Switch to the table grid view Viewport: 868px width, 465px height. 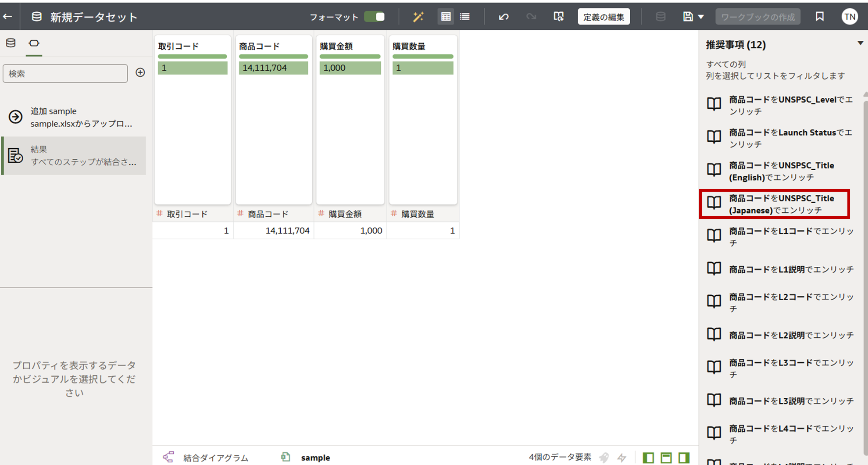(x=446, y=17)
